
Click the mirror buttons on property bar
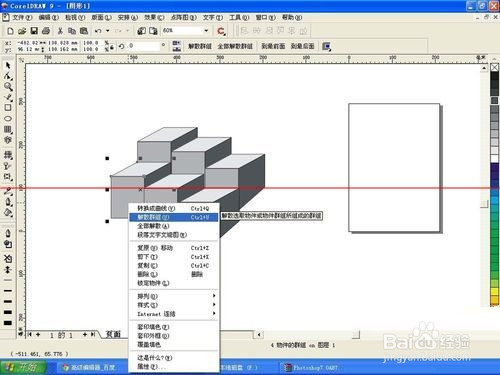tap(176, 46)
